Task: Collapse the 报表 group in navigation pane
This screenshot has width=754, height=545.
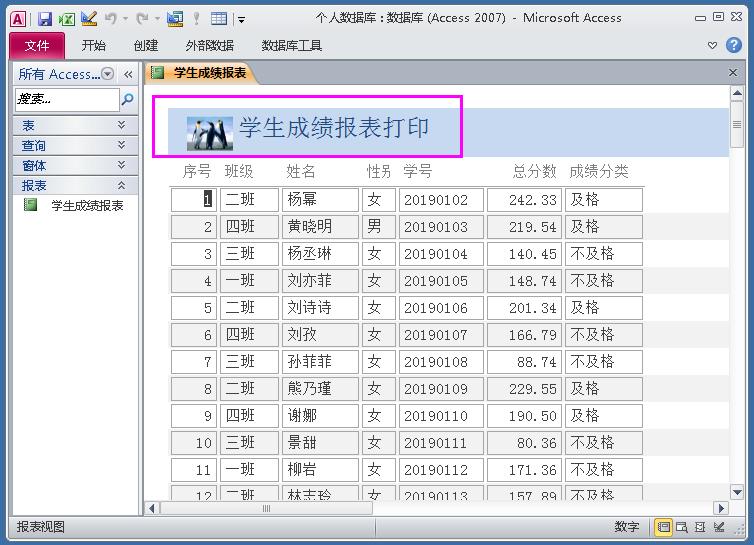Action: pos(75,185)
